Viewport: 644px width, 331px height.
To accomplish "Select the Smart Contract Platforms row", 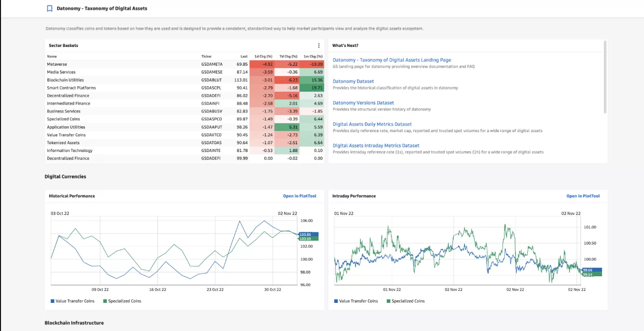I will tap(72, 88).
